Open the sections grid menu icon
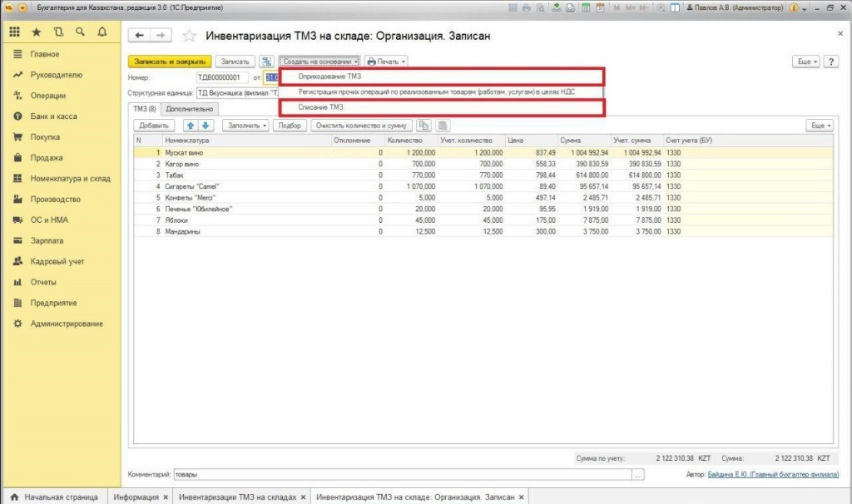Screen dimensions: 852x504 click(15, 32)
